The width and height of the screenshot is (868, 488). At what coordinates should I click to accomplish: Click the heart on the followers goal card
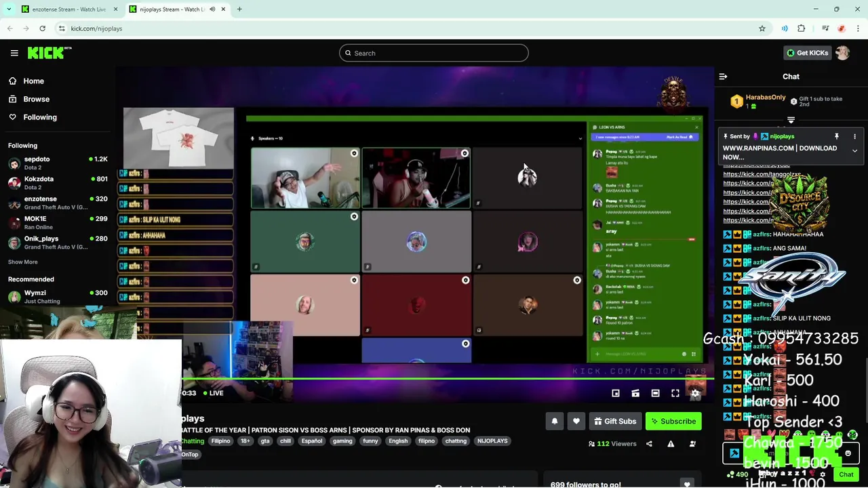click(687, 484)
